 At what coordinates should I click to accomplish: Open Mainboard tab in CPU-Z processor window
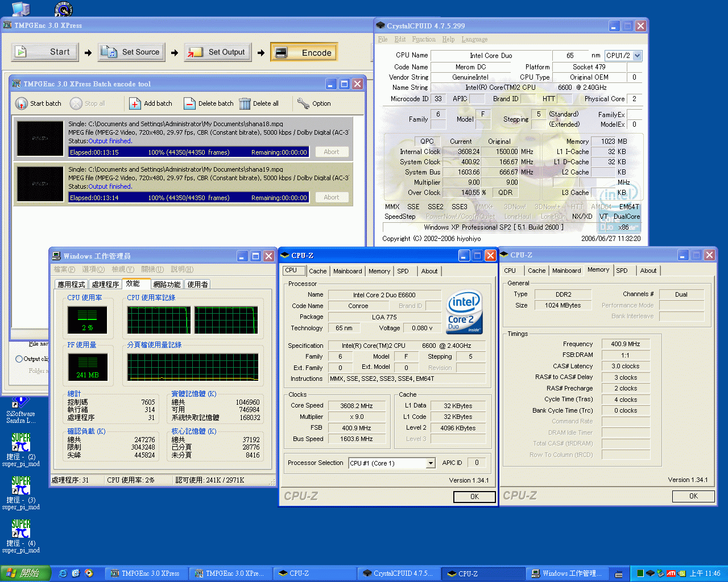coord(348,271)
